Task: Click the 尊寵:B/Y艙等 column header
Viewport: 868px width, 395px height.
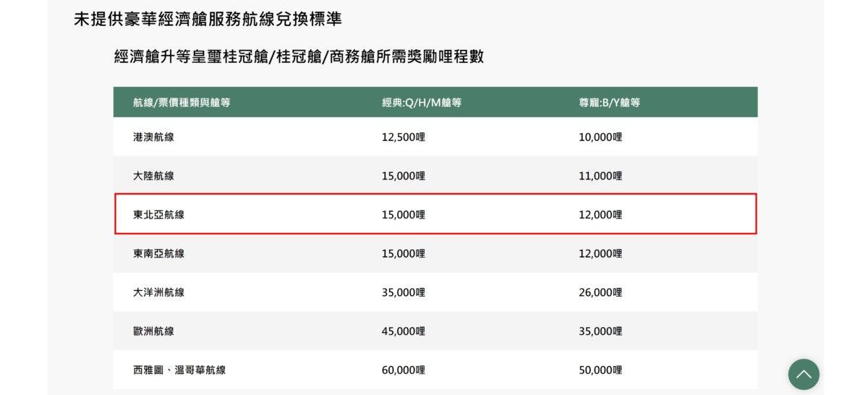Action: pos(609,103)
